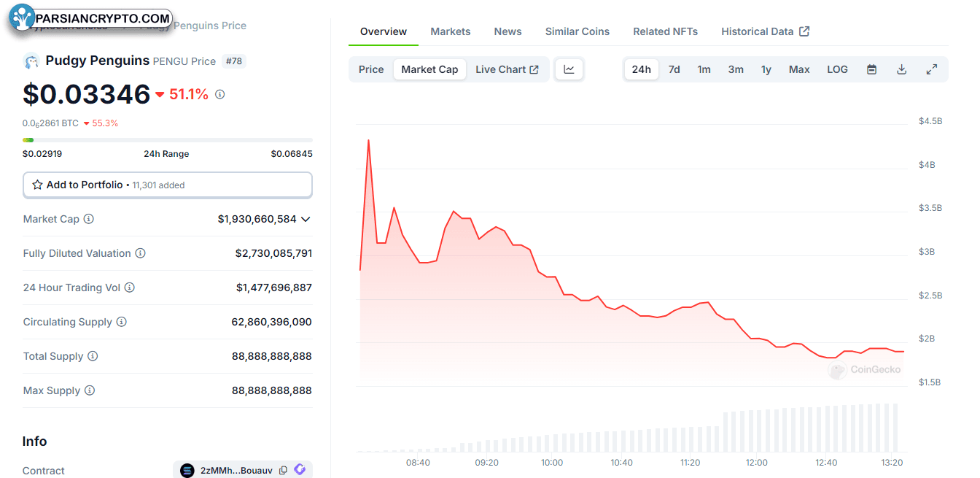Viewport: 980px width, 478px height.
Task: Select the 24h time range
Action: [642, 69]
